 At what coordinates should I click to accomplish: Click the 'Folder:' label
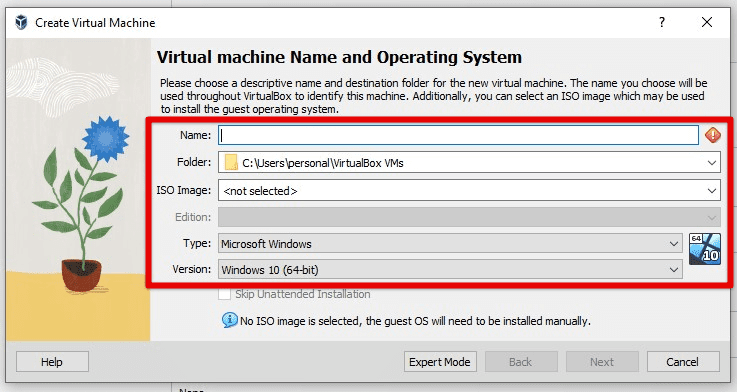(x=194, y=162)
